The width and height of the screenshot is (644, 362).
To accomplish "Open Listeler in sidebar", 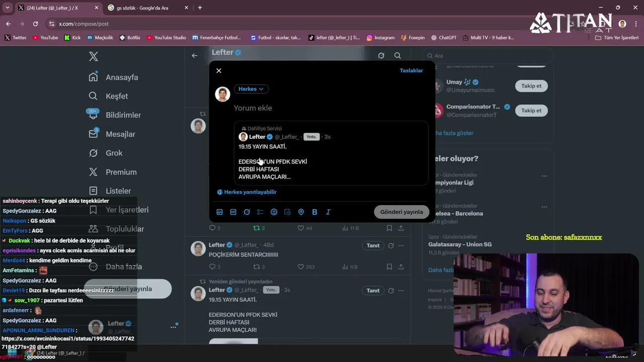I will pos(110,191).
